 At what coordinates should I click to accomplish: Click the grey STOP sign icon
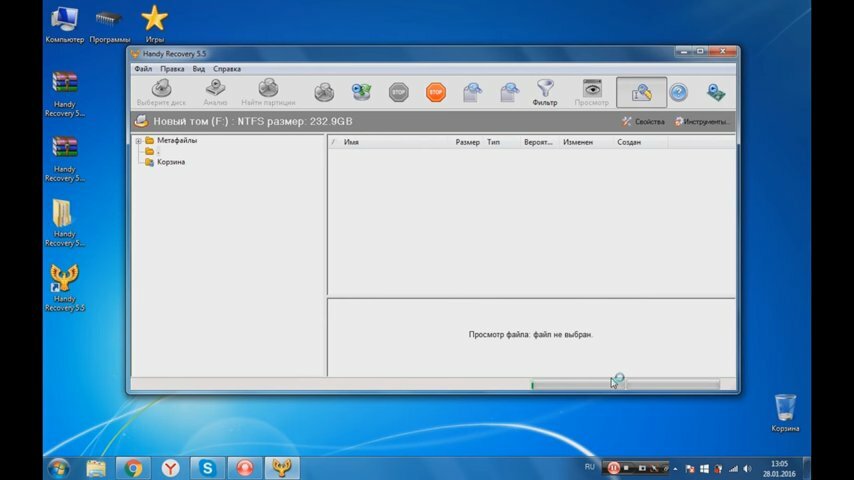point(399,92)
